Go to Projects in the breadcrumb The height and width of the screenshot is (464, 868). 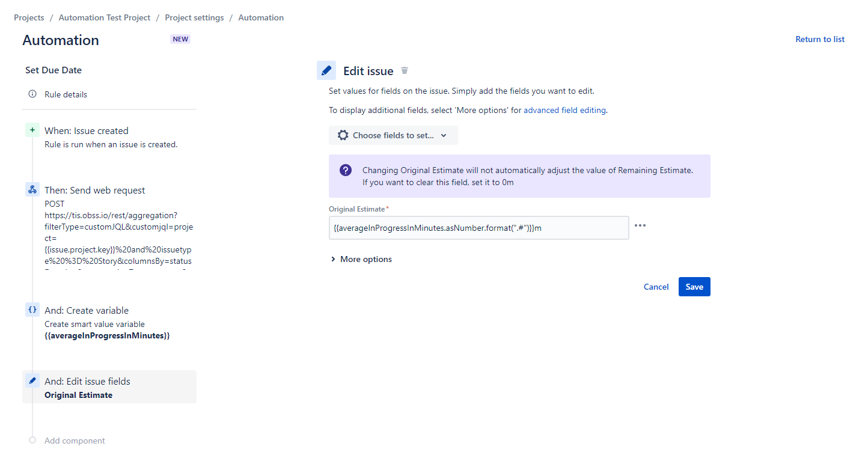tap(29, 17)
